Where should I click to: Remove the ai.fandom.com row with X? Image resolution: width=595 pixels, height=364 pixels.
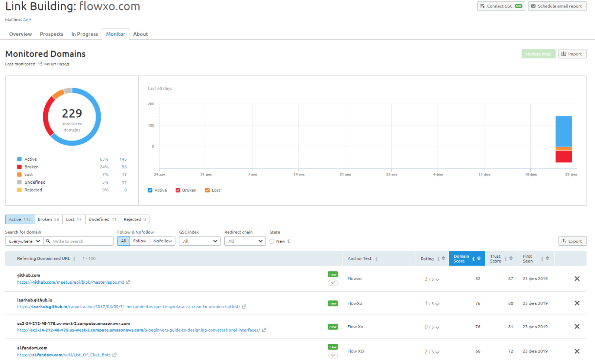point(577,351)
